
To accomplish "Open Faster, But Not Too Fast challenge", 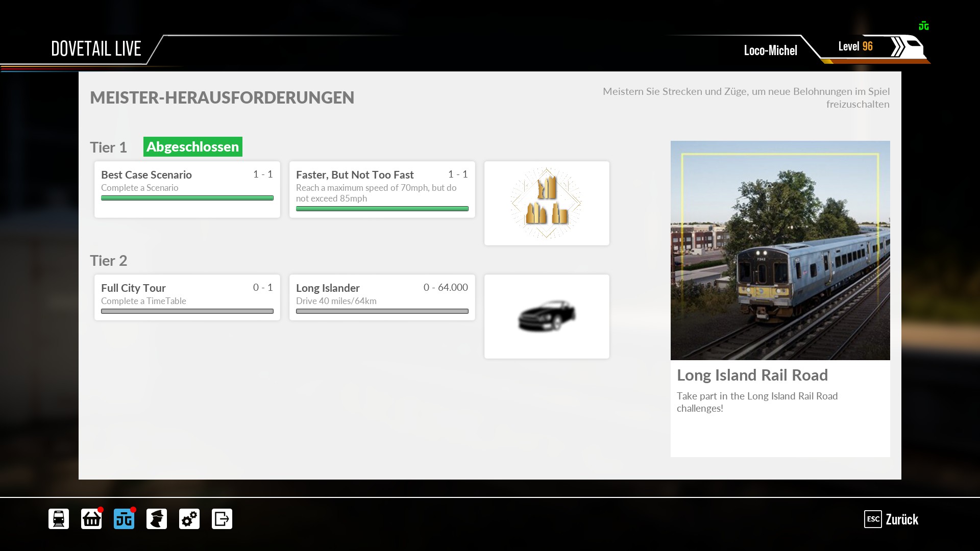I will tap(382, 189).
